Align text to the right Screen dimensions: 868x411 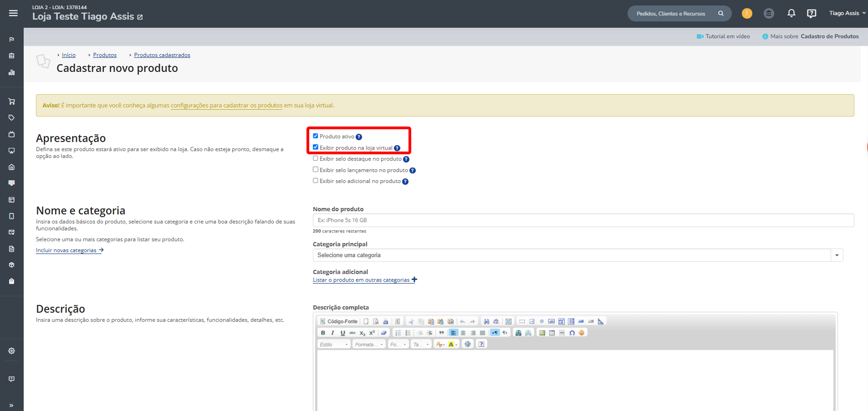click(473, 333)
